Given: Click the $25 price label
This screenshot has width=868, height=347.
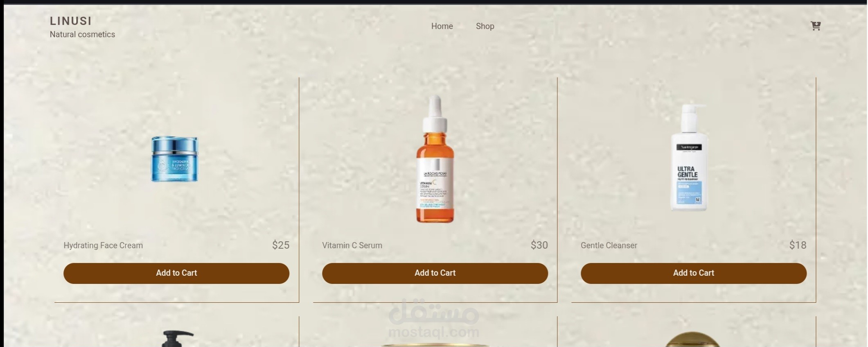Looking at the screenshot, I should 281,245.
